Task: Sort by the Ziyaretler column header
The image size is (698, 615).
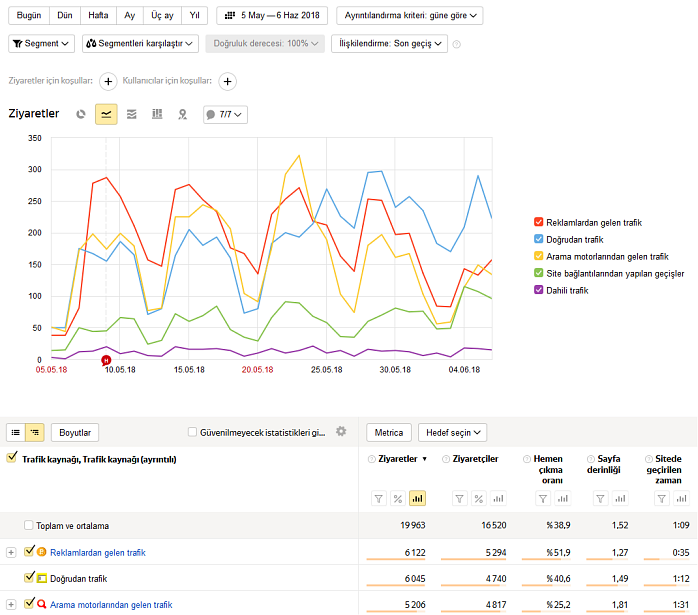Action: [x=398, y=459]
